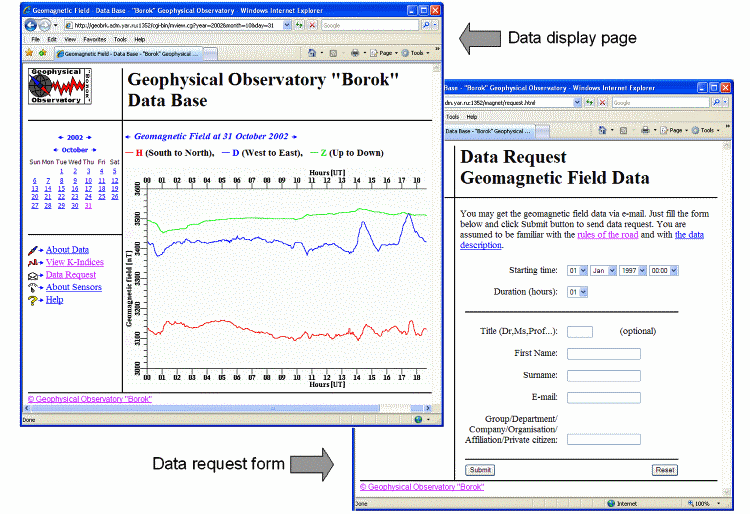Open the About Data link
The image size is (750, 514).
67,250
